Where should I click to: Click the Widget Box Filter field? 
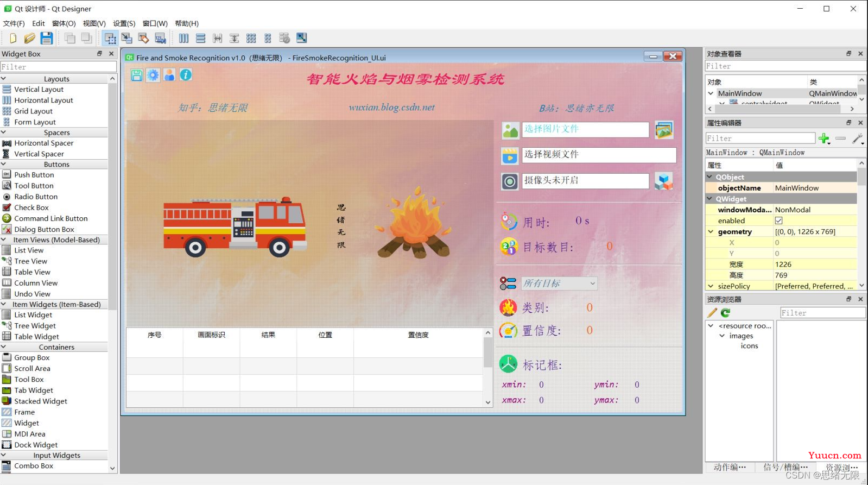pos(58,67)
